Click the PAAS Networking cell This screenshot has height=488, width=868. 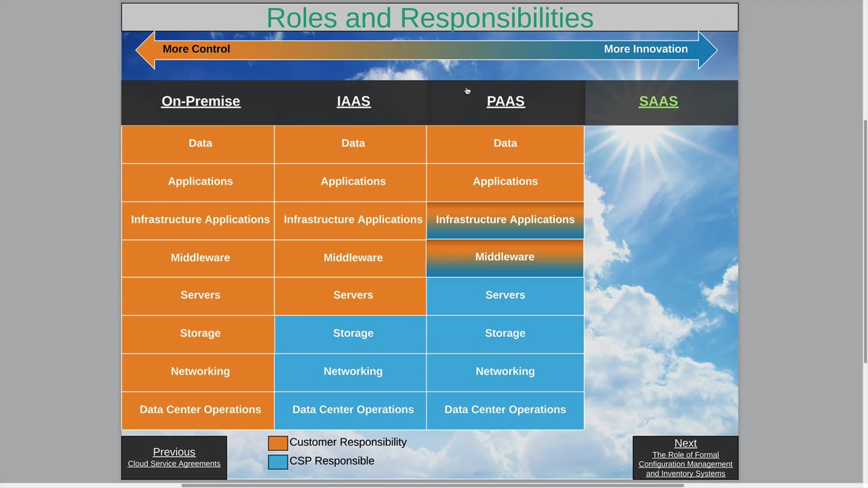coord(505,371)
